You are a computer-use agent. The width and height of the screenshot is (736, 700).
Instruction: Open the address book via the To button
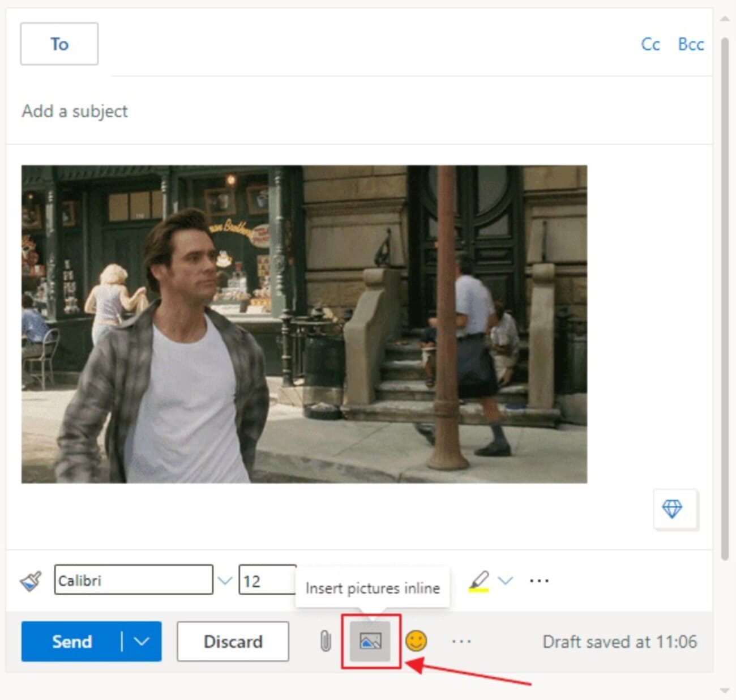[x=59, y=44]
